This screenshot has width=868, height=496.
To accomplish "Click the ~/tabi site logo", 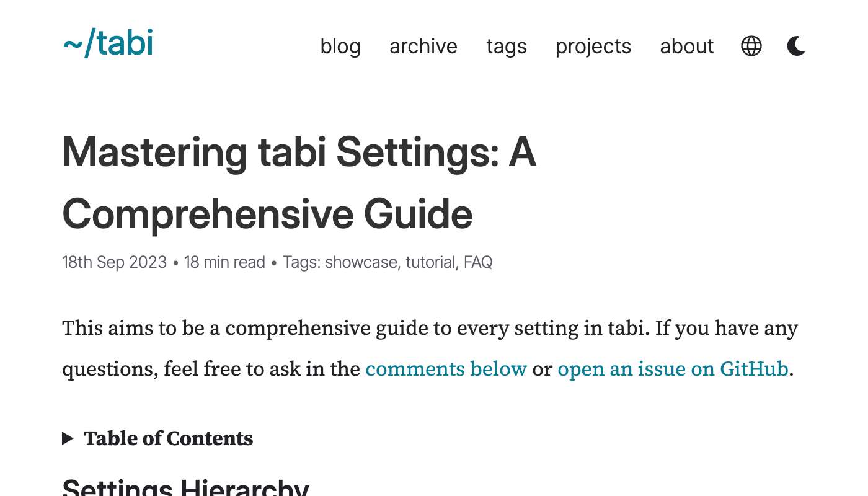I will point(108,43).
